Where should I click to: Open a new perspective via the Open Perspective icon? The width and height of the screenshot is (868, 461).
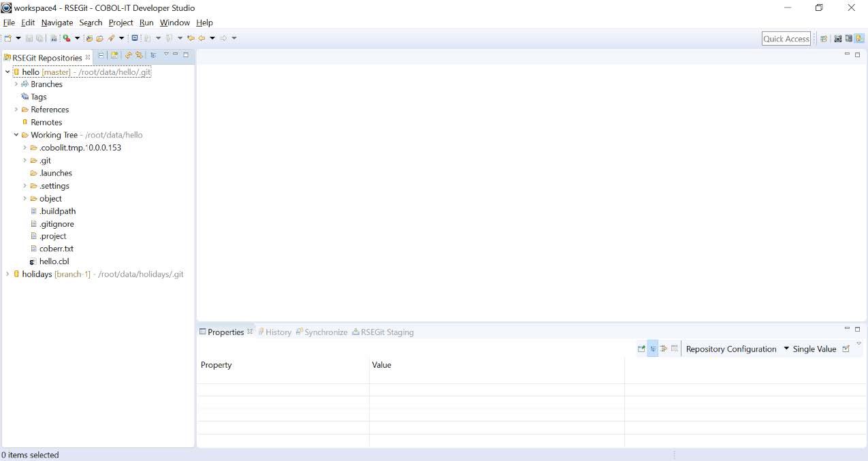824,39
